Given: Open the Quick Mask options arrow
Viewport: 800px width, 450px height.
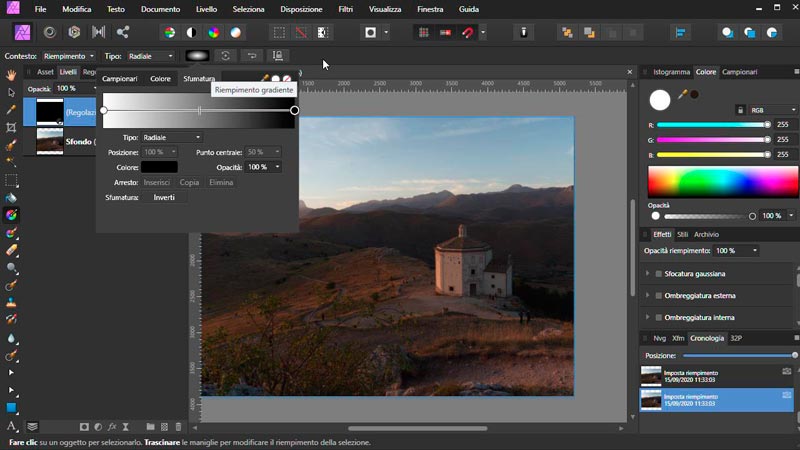Looking at the screenshot, I should 386,32.
